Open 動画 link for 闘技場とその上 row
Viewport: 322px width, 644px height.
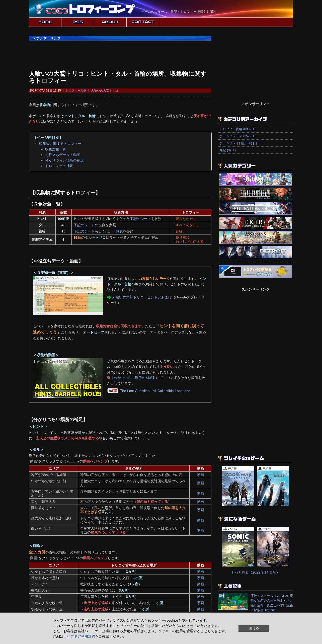(x=200, y=510)
